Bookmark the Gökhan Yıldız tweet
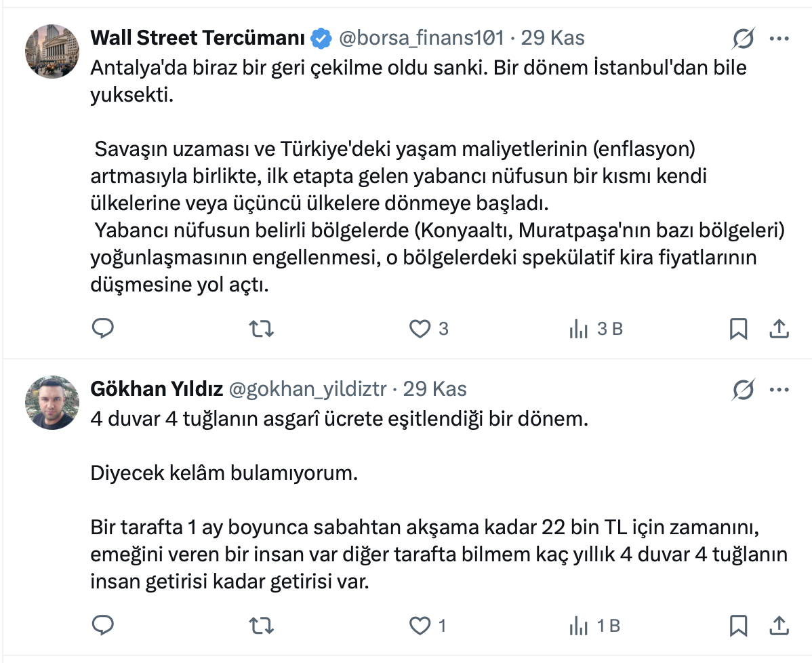 pyautogui.click(x=738, y=625)
